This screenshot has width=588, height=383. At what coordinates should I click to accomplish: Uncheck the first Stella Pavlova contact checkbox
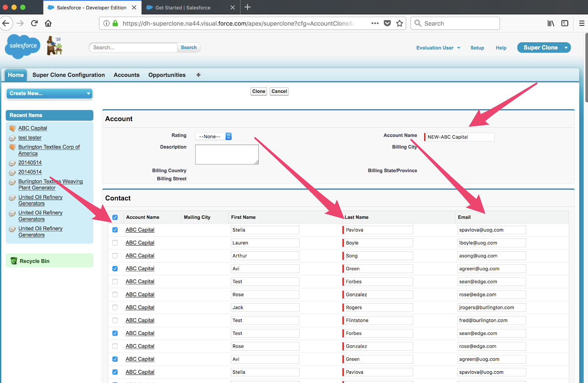coord(115,230)
